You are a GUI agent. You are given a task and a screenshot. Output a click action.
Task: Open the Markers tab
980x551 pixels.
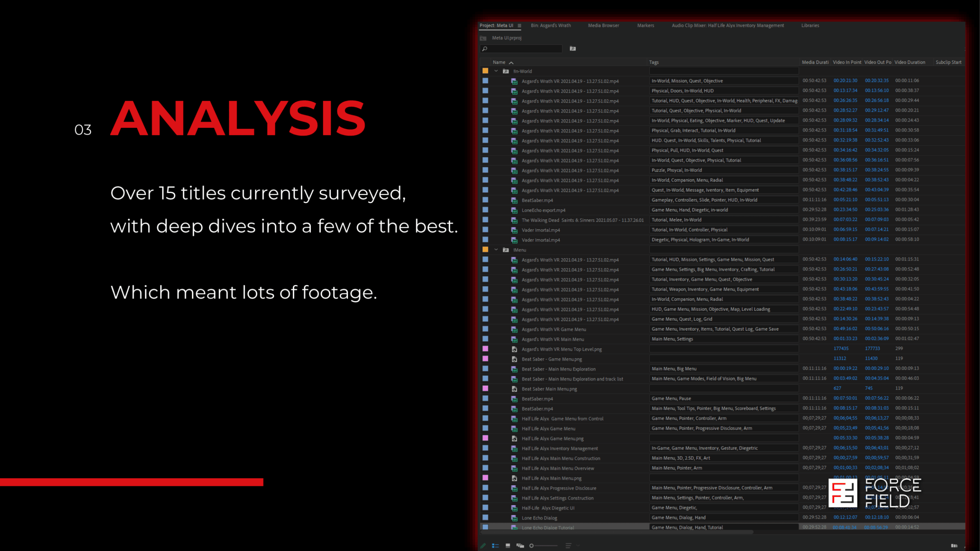point(645,26)
